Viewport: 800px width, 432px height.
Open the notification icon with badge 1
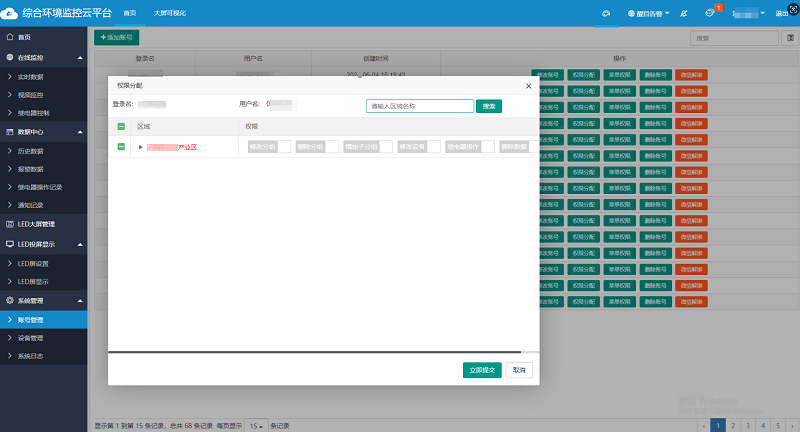pyautogui.click(x=709, y=13)
